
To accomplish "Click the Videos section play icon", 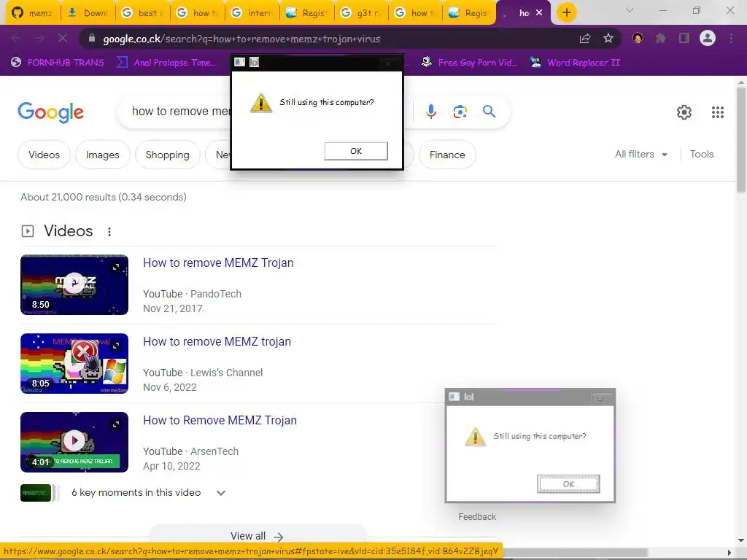I will click(x=28, y=231).
